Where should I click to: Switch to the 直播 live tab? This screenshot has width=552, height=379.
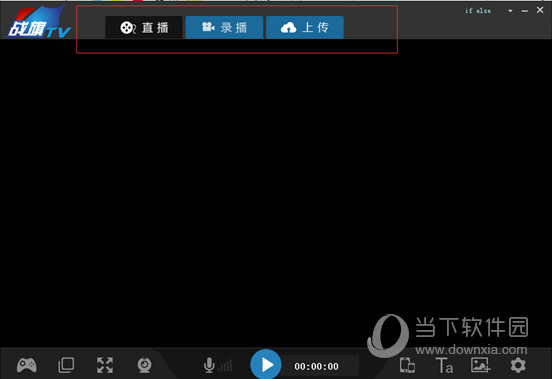tap(144, 27)
